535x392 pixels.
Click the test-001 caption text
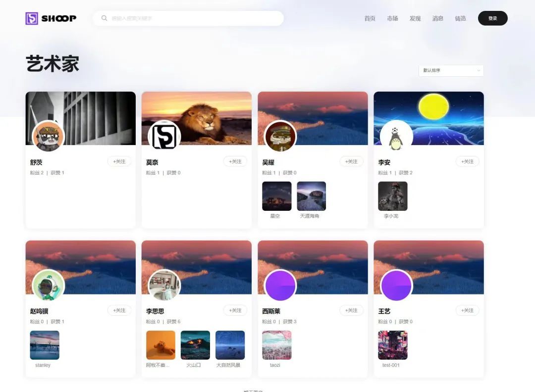[391, 365]
